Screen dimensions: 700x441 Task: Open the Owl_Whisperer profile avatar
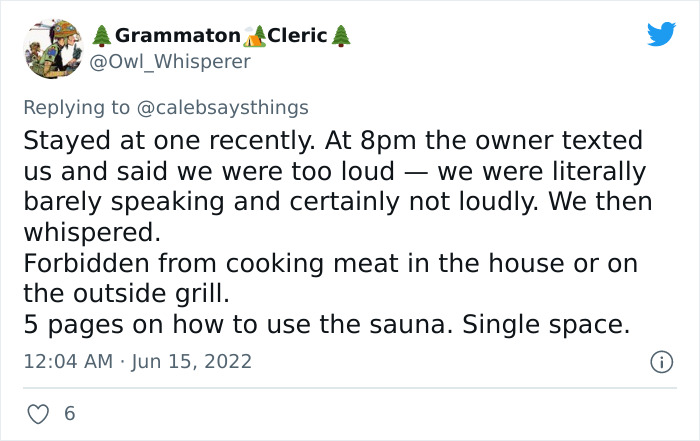[52, 48]
